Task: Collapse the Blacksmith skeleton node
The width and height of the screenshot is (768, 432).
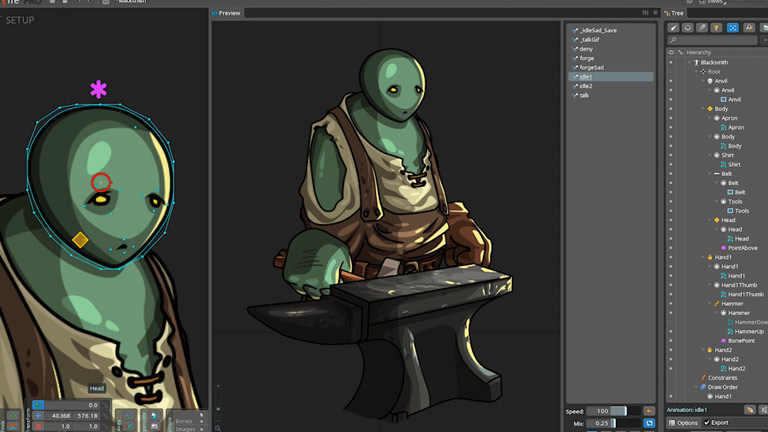Action: click(x=690, y=63)
